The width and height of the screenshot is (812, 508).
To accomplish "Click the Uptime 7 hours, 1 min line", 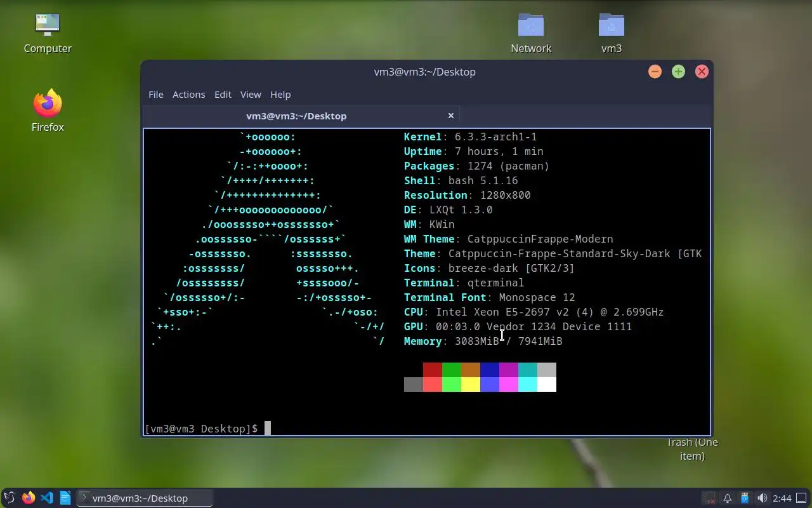I will (x=473, y=151).
